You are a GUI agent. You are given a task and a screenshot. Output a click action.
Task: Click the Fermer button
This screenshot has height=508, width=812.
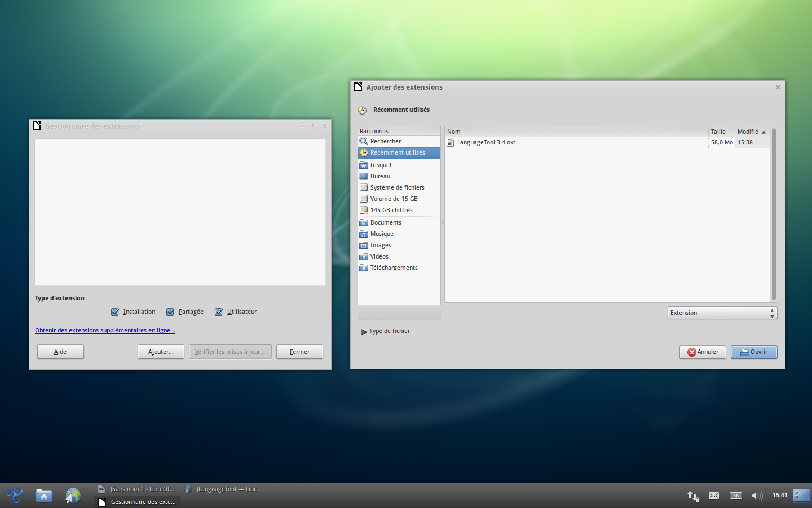pyautogui.click(x=299, y=352)
